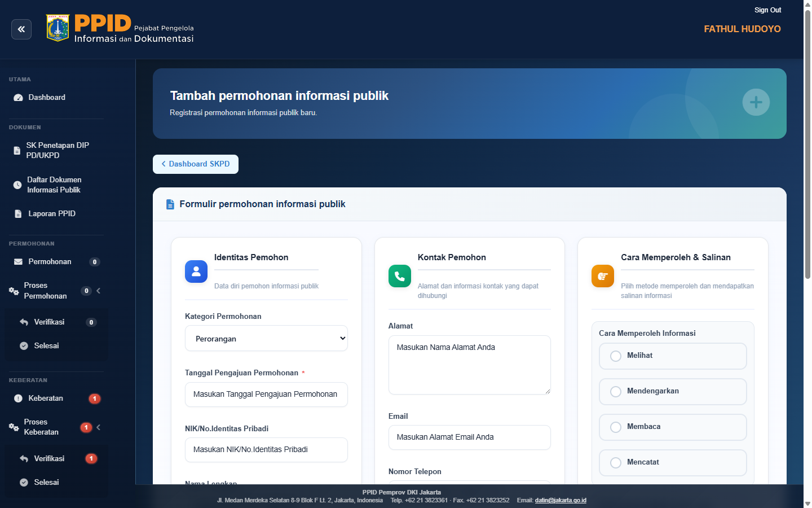
Task: Click the "Formulir permohonan informasi publik" heading
Action: point(262,204)
